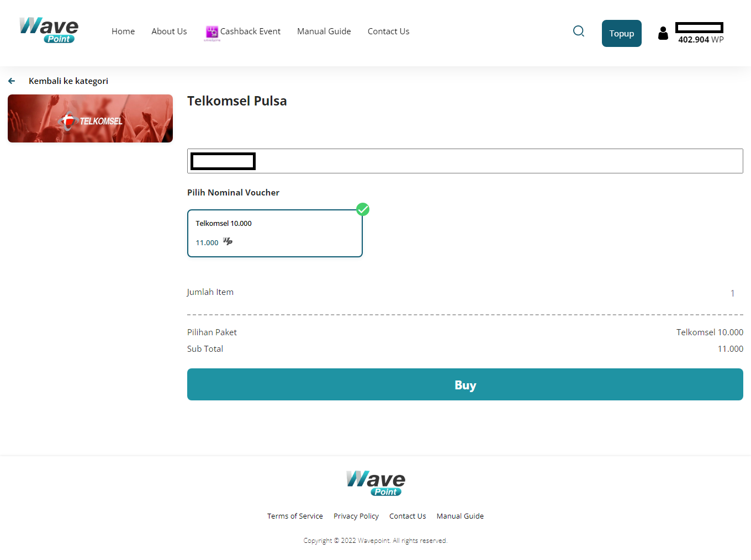751x560 pixels.
Task: Open Terms of Service footer link
Action: tap(295, 516)
